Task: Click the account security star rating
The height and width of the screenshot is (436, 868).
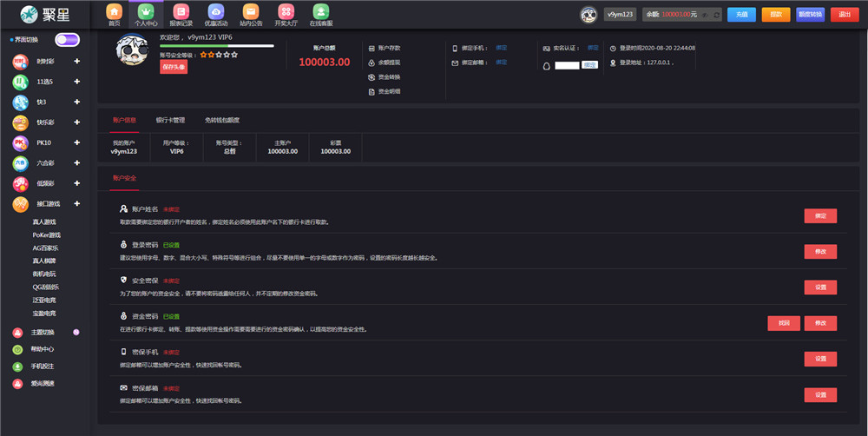Action: pyautogui.click(x=219, y=55)
